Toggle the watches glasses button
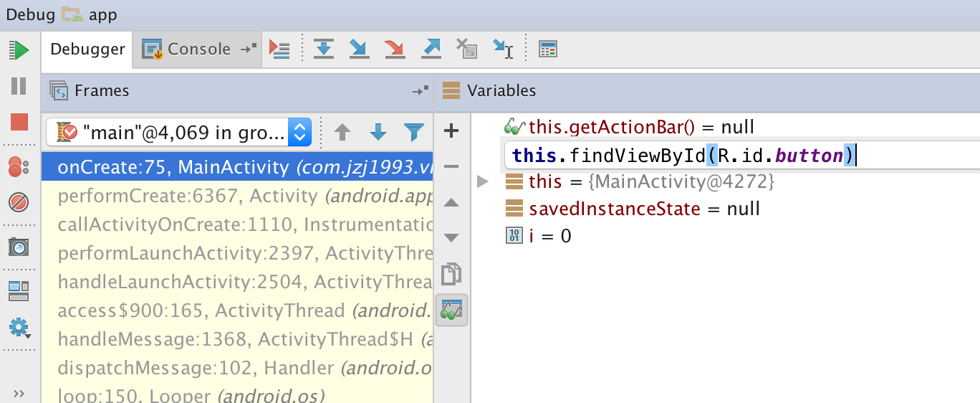This screenshot has height=403, width=980. coord(451,310)
